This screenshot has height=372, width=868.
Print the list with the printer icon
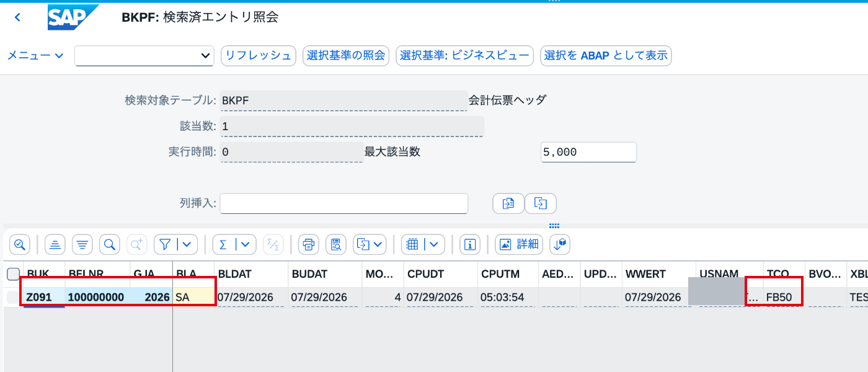pyautogui.click(x=309, y=244)
